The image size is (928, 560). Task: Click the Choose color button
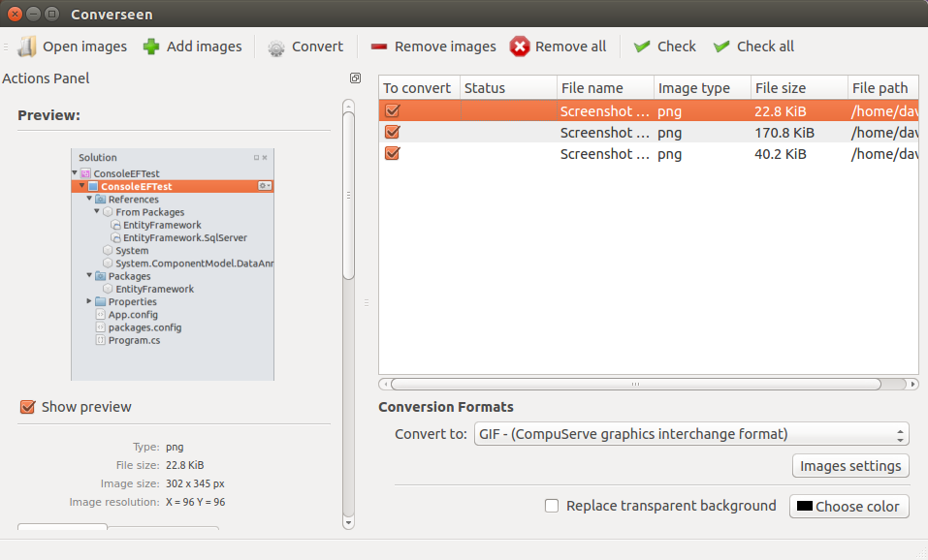pos(848,506)
